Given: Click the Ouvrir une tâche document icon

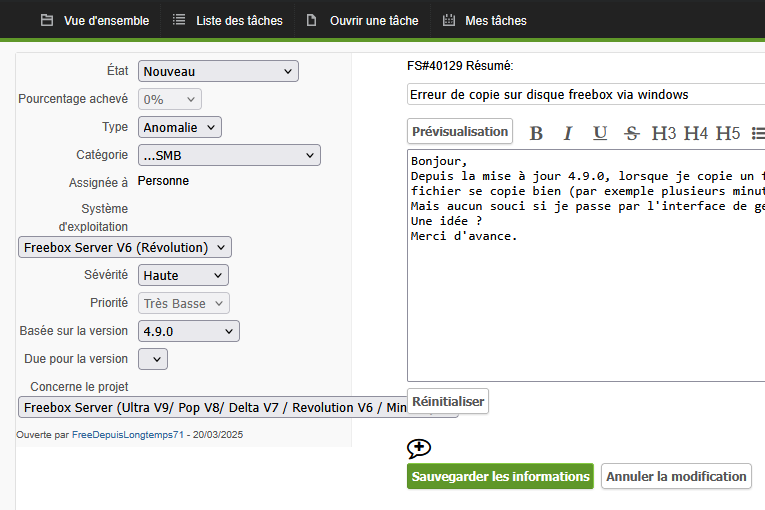Looking at the screenshot, I should tap(311, 20).
